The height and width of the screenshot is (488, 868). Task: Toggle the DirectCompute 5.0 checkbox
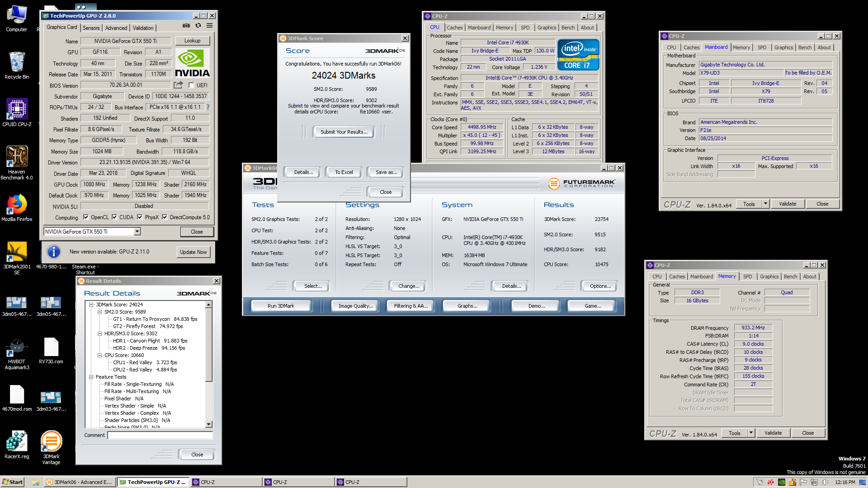[x=165, y=217]
